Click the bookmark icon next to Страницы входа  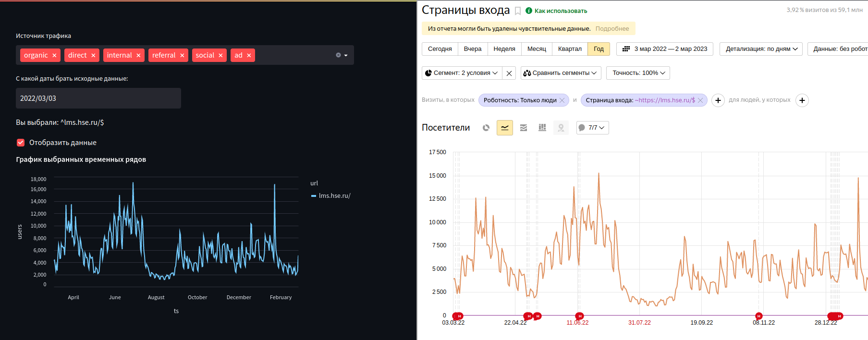tap(518, 11)
